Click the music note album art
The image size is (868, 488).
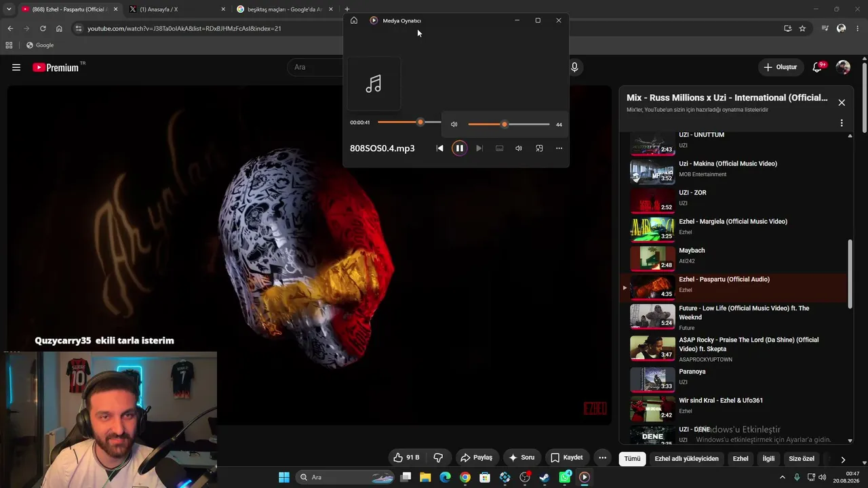pyautogui.click(x=374, y=83)
